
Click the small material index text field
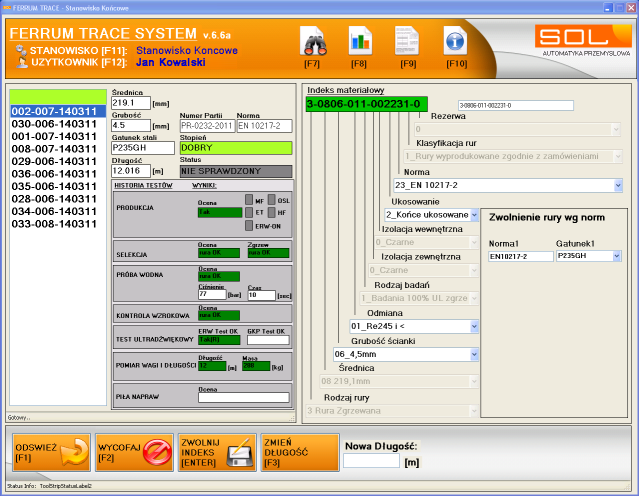tap(516, 106)
